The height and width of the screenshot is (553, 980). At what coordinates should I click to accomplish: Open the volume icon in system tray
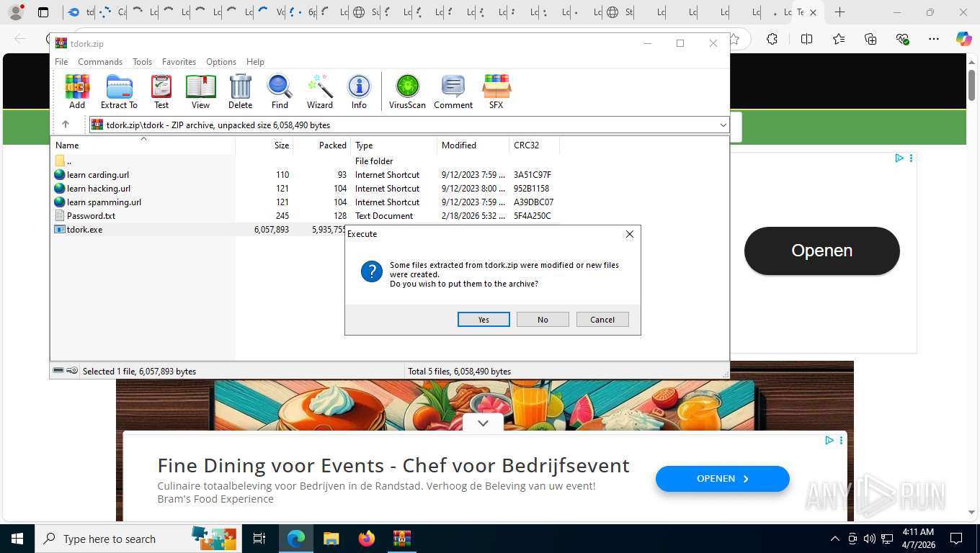coord(869,539)
